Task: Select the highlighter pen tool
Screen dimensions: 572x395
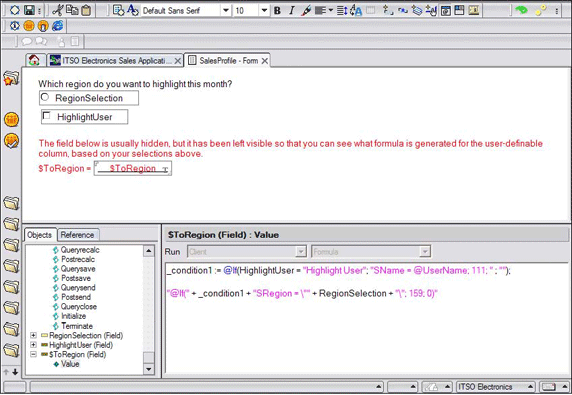Action: pos(306,11)
